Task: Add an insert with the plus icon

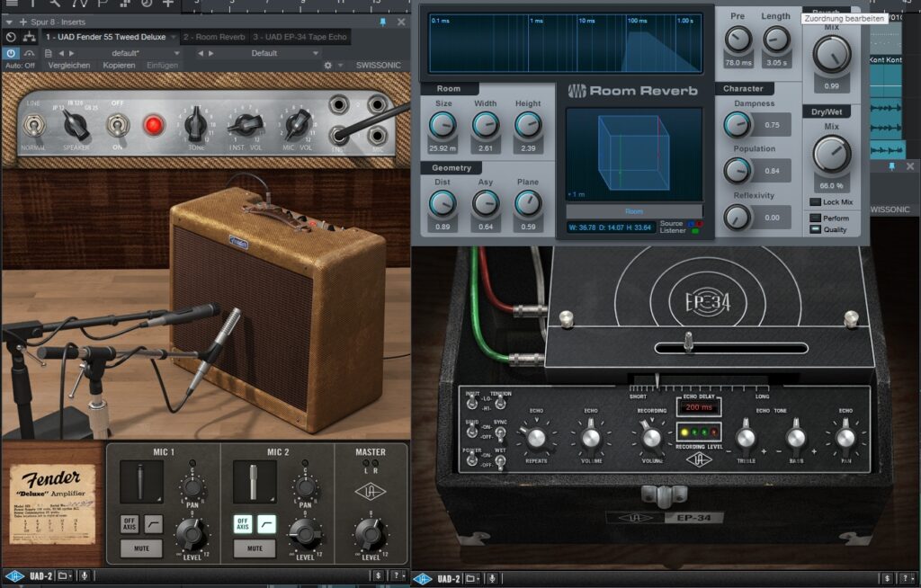Action: [23, 22]
